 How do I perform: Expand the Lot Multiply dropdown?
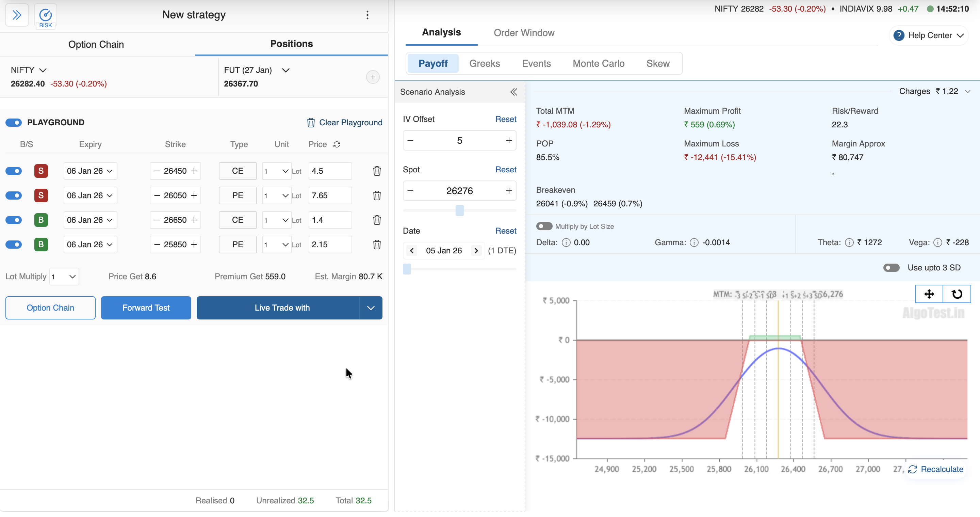64,277
